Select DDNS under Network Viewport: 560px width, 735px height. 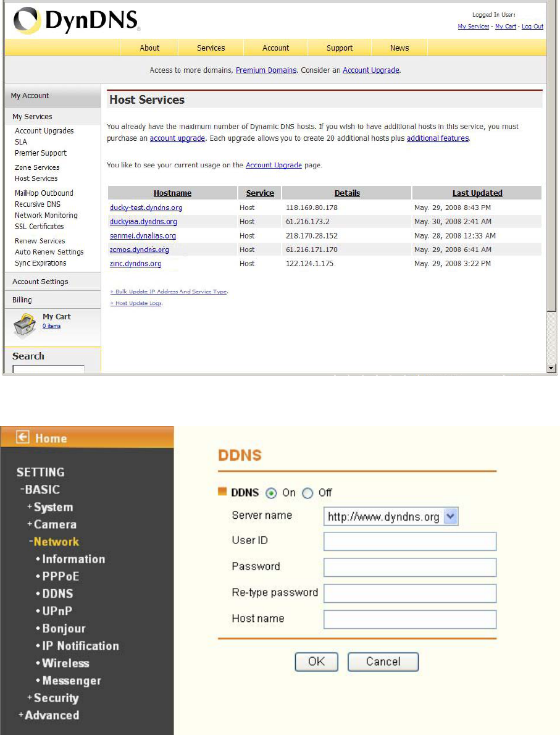tap(57, 594)
